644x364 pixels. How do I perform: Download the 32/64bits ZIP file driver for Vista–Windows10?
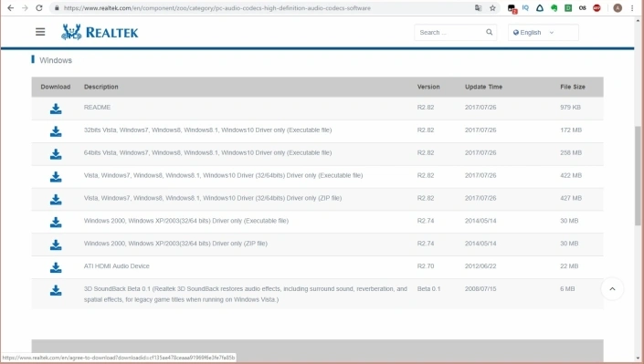56,200
